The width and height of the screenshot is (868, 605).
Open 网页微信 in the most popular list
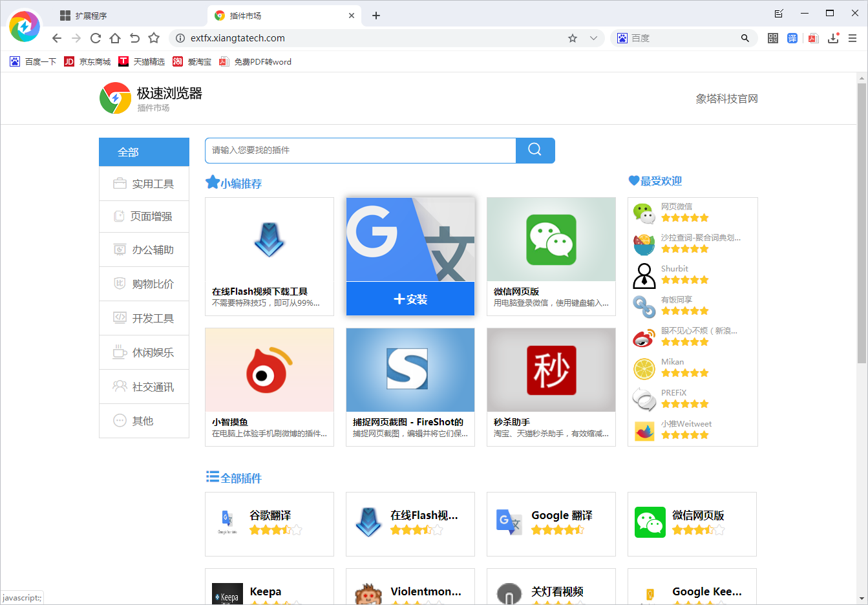(x=692, y=213)
